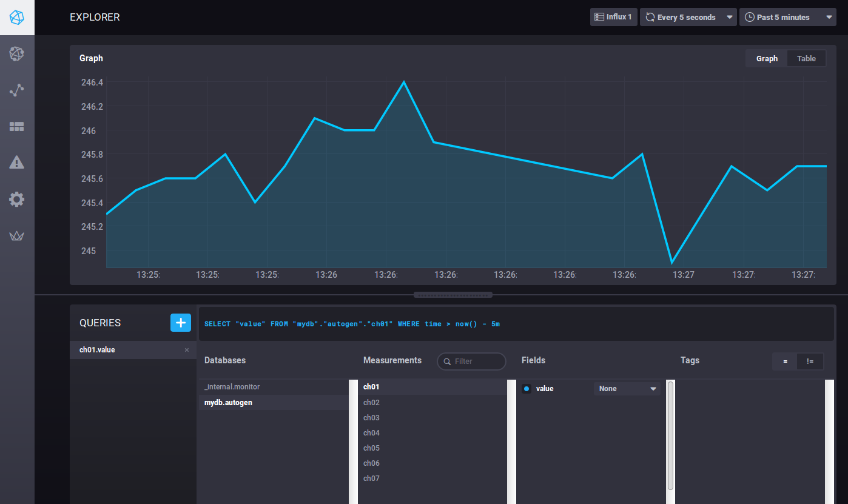Select the ch03 measurement
This screenshot has width=848, height=504.
coord(371,418)
